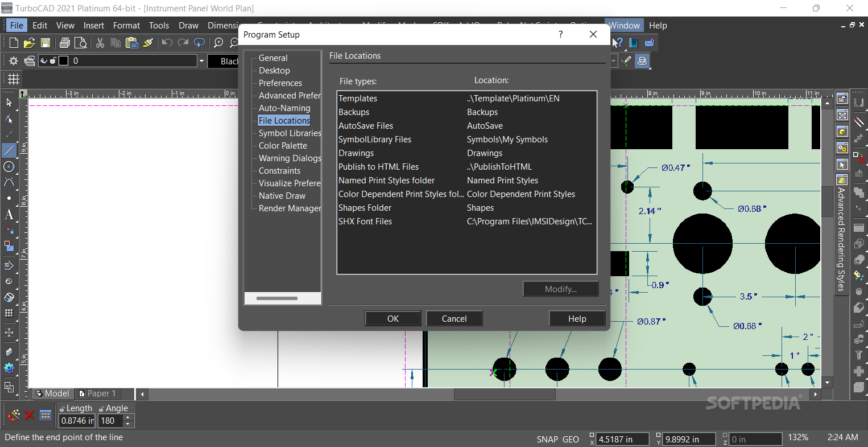Save the drawing using floppy disk icon
Viewport: 868px width, 447px height.
point(45,43)
